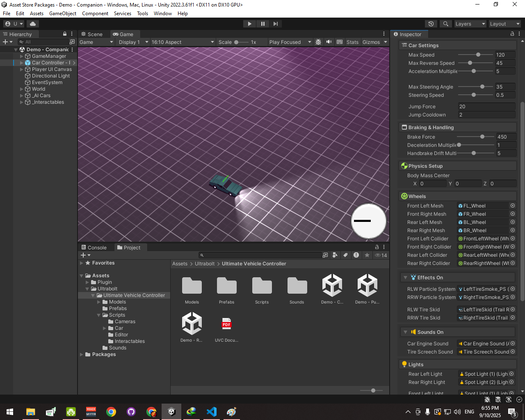The height and width of the screenshot is (420, 525).
Task: Open the Layout dropdown
Action: point(504,24)
